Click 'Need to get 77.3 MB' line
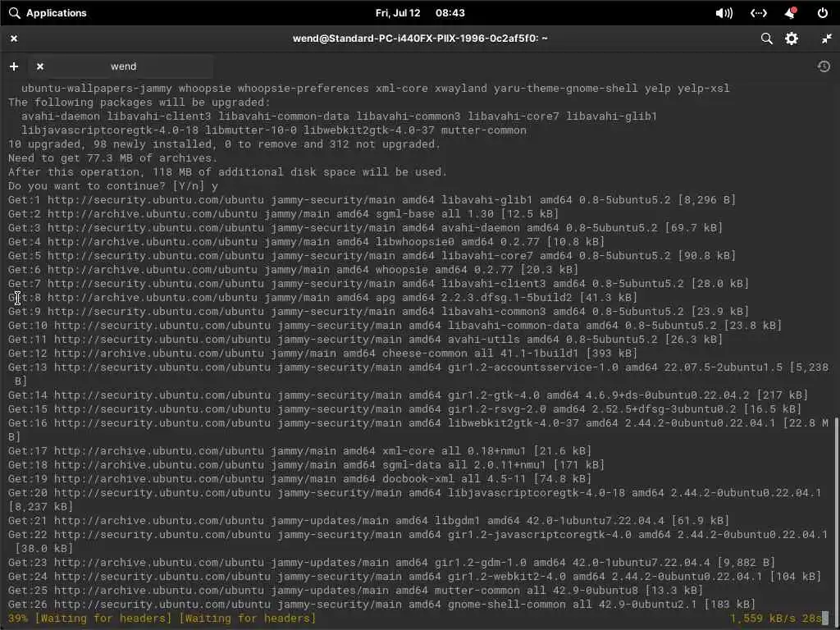The height and width of the screenshot is (630, 840). (112, 158)
